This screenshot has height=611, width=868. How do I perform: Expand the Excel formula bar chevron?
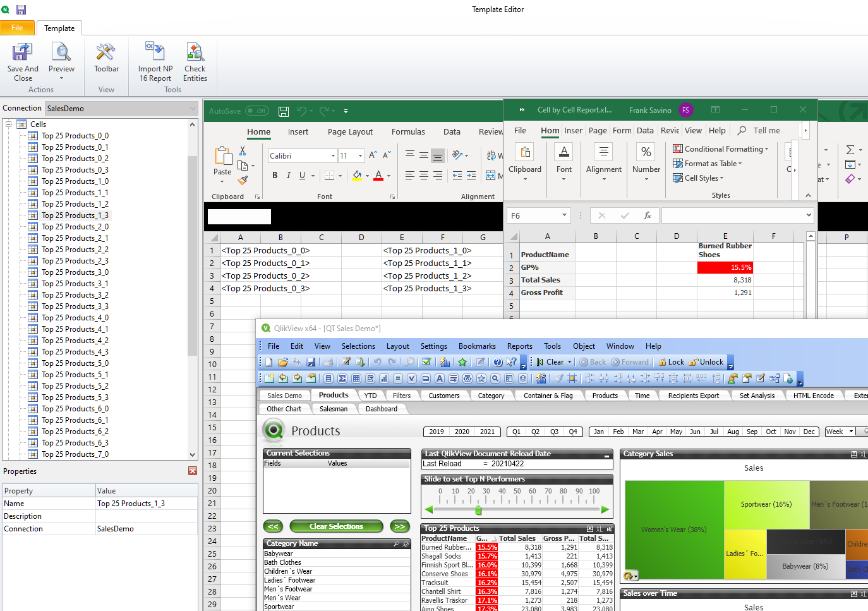(x=808, y=215)
